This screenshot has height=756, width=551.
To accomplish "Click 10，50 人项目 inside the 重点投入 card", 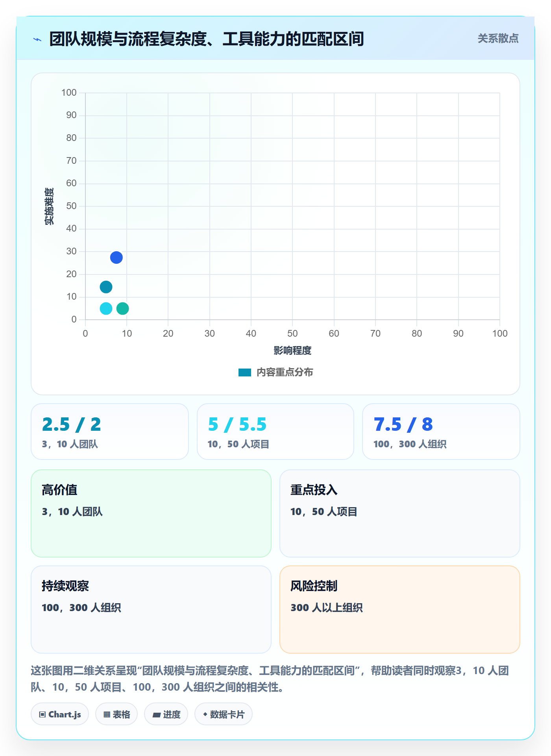I will pyautogui.click(x=324, y=511).
